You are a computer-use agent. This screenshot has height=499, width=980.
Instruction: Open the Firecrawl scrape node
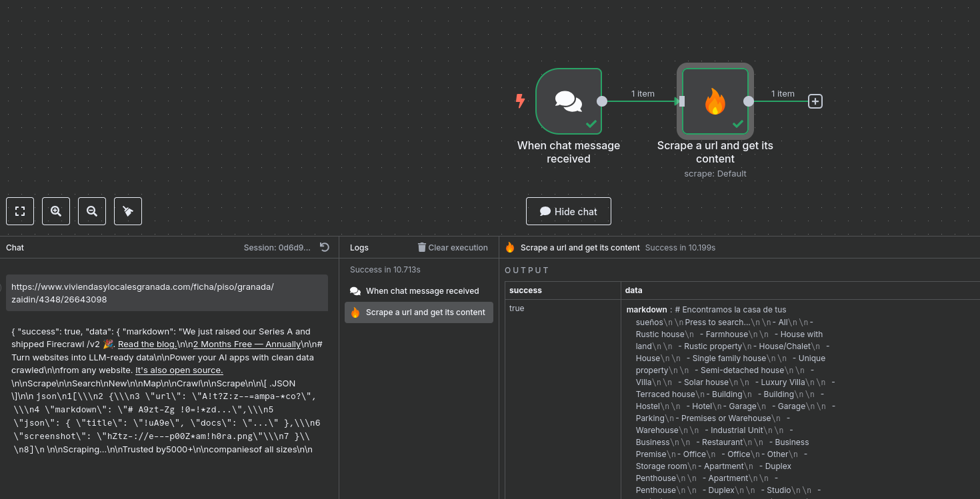(x=715, y=101)
